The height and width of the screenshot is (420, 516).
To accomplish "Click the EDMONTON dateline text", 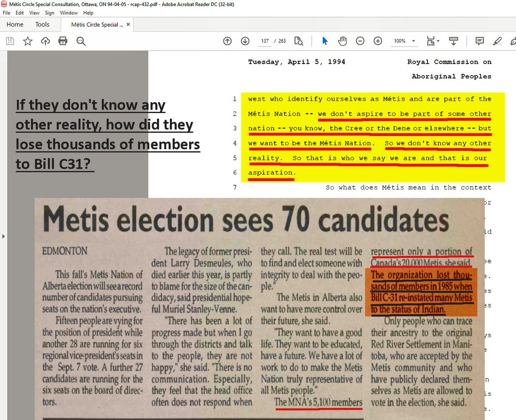I will [x=64, y=251].
